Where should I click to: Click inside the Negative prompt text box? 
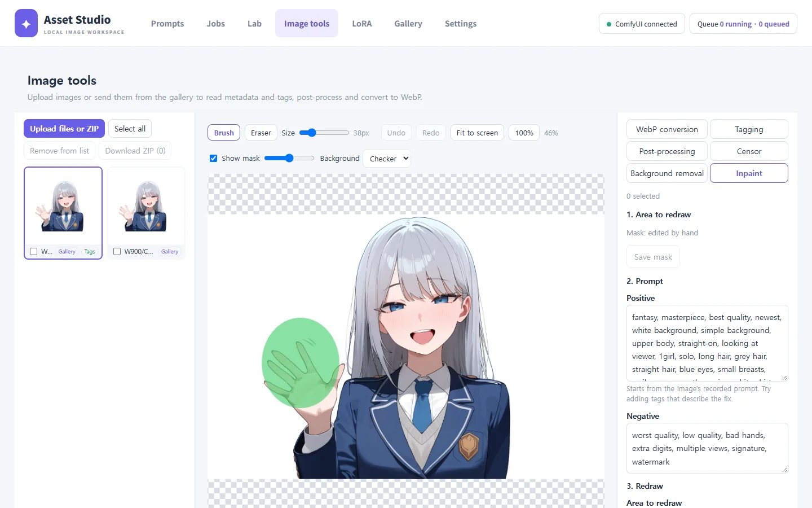(707, 448)
